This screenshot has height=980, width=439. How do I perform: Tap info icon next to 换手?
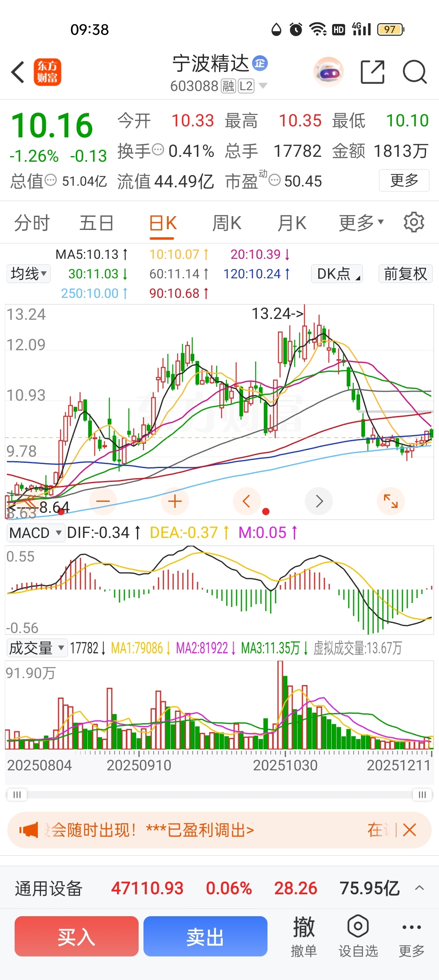(x=158, y=150)
